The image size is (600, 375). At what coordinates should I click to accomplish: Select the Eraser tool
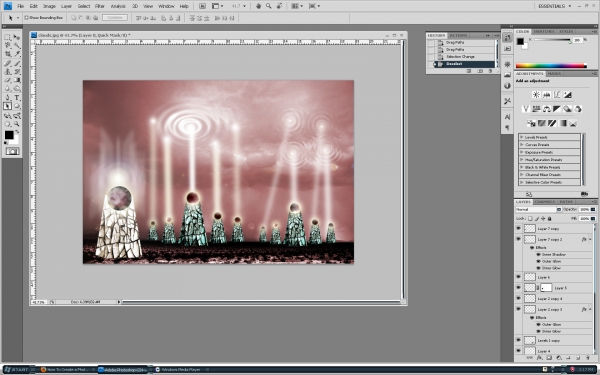7,80
